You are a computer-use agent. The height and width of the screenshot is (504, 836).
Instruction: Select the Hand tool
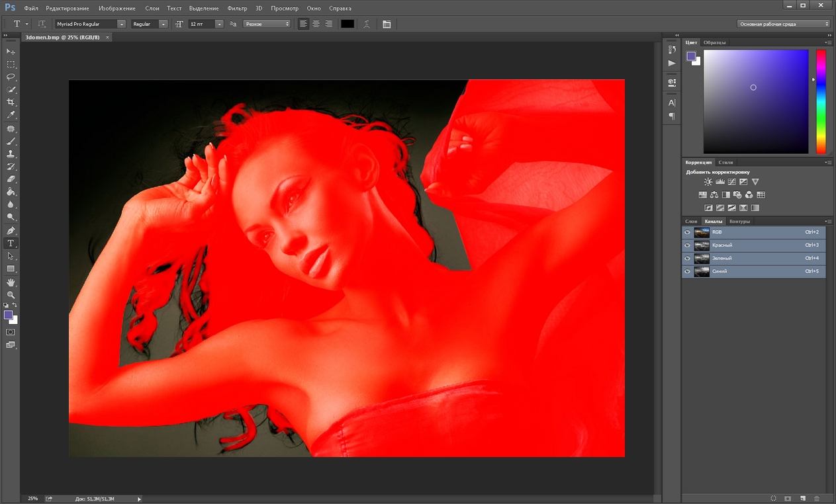[x=11, y=282]
